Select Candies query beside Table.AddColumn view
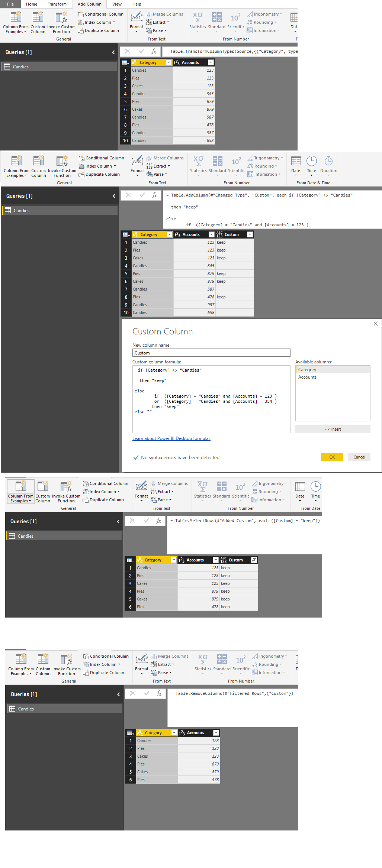 [60, 211]
